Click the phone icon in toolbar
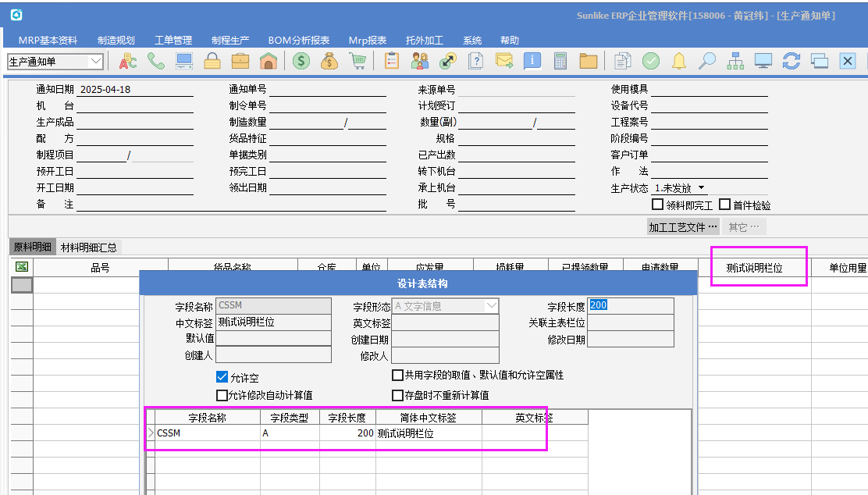Viewport: 868px width, 495px height. pos(155,61)
